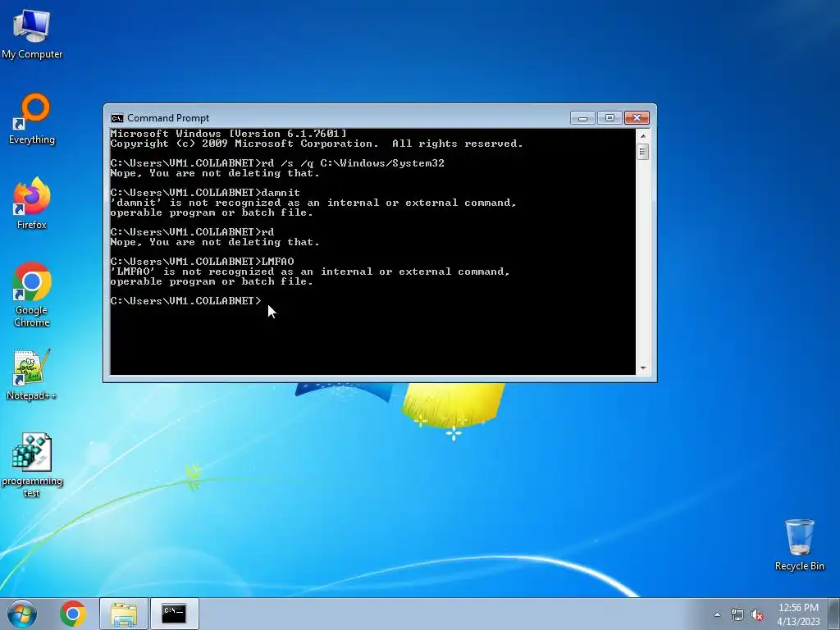Click the date 4/13/2023 in tray

pyautogui.click(x=798, y=622)
